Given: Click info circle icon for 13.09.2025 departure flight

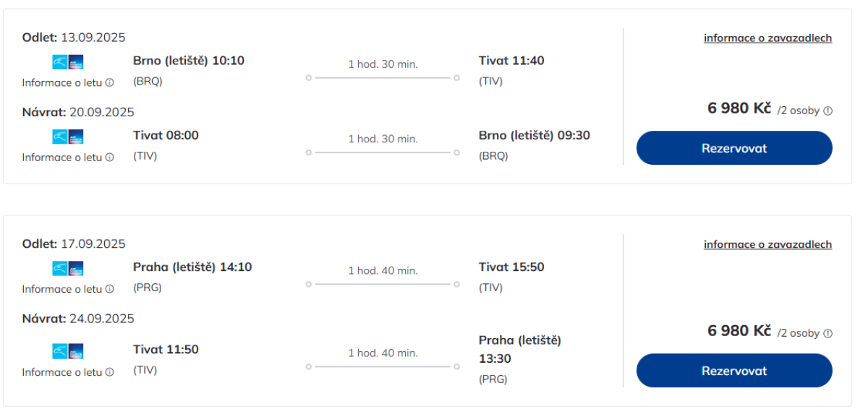Looking at the screenshot, I should tap(110, 82).
